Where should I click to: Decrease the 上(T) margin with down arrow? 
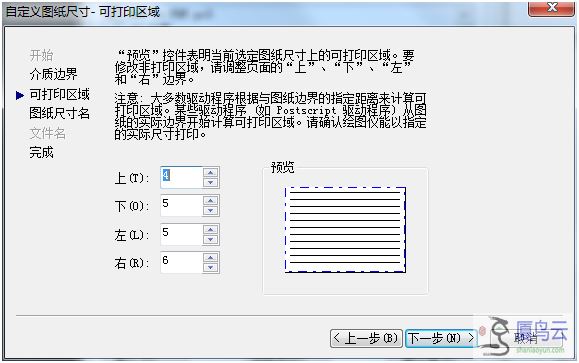[x=210, y=182]
